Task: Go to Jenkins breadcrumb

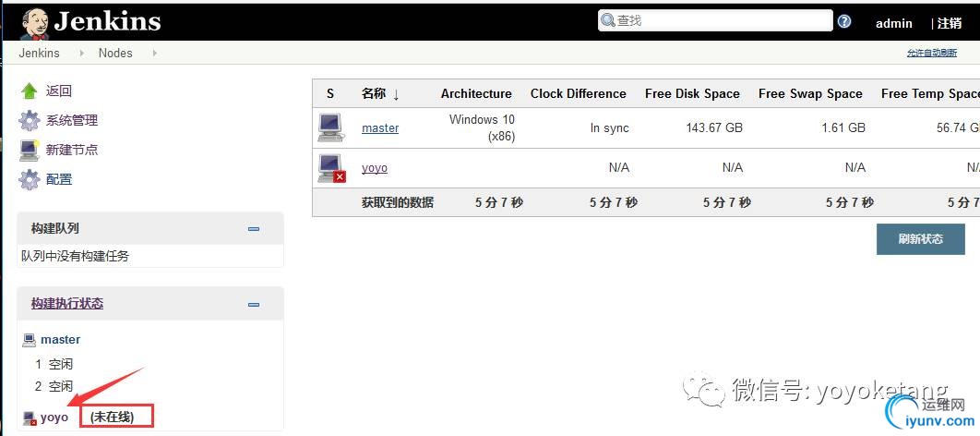Action: (40, 54)
